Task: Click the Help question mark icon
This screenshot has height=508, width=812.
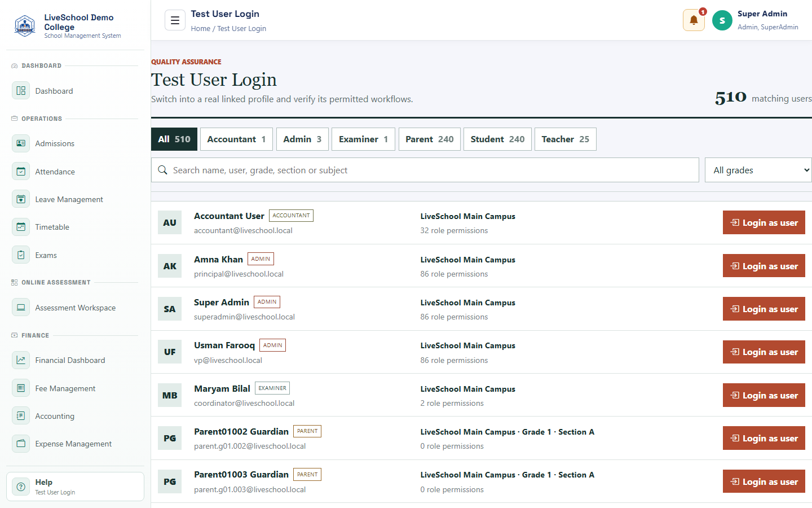Action: click(21, 487)
